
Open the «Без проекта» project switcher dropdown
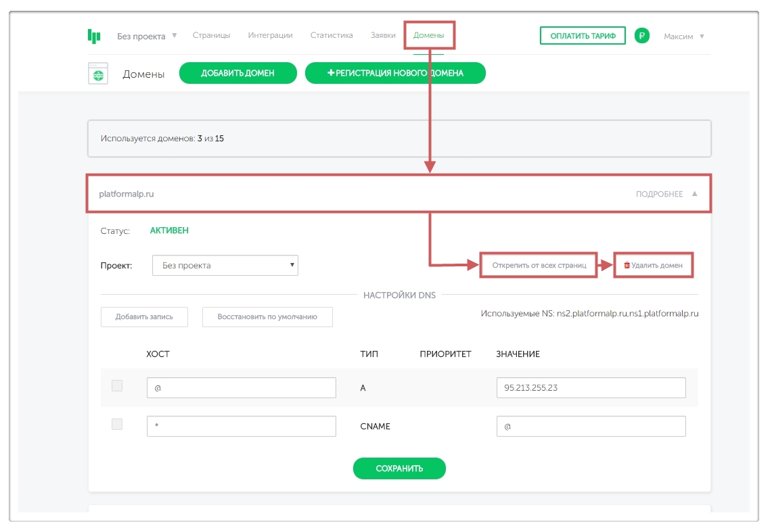click(x=146, y=36)
